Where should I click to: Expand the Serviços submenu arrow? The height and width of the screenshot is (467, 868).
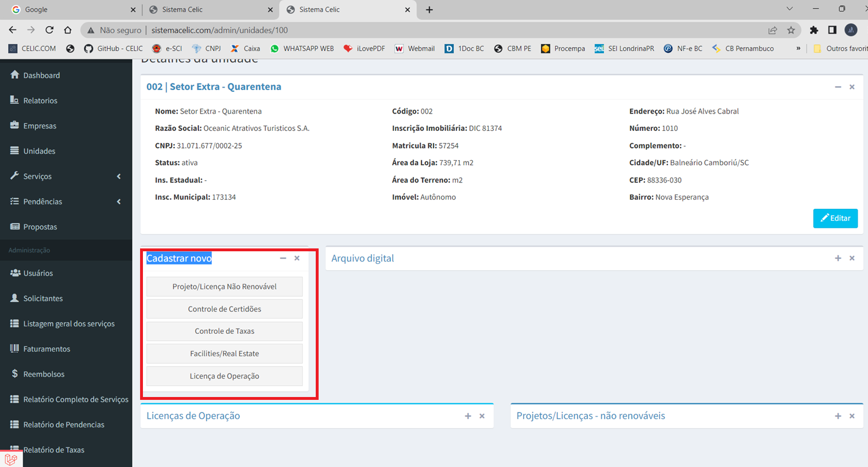pyautogui.click(x=119, y=176)
